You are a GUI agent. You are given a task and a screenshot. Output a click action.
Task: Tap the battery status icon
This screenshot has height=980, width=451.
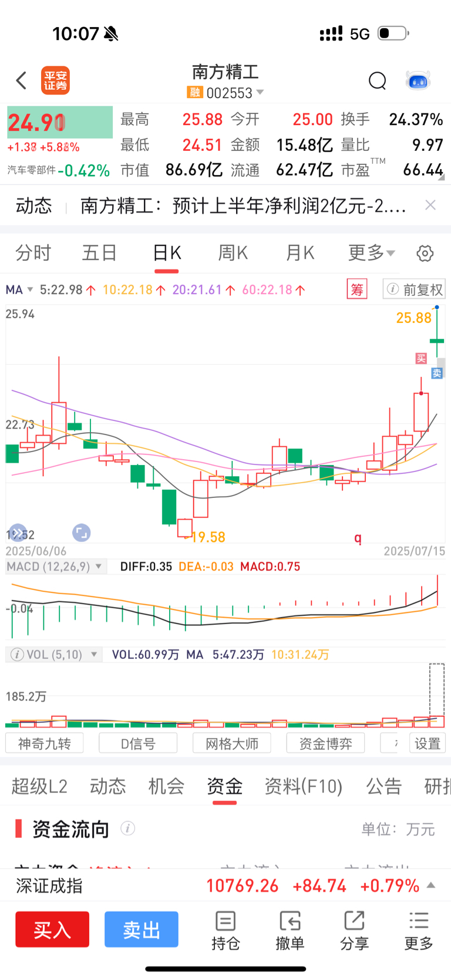(393, 33)
